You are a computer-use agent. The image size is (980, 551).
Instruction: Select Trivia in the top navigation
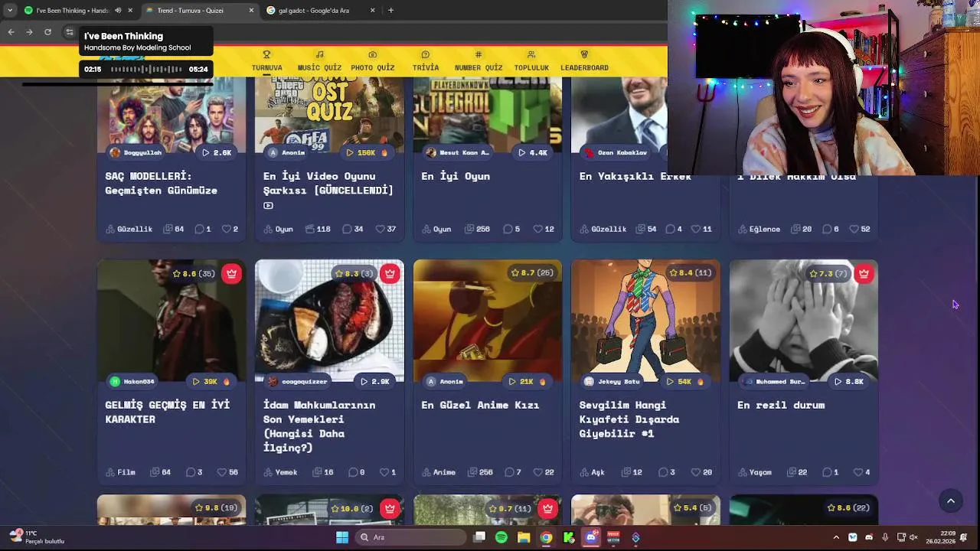pos(426,61)
